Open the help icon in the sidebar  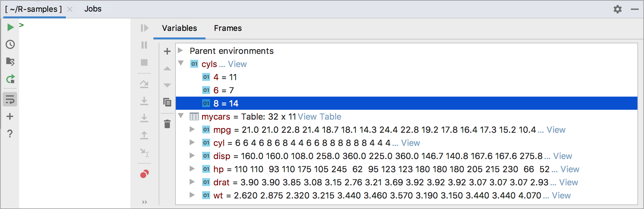click(x=10, y=134)
